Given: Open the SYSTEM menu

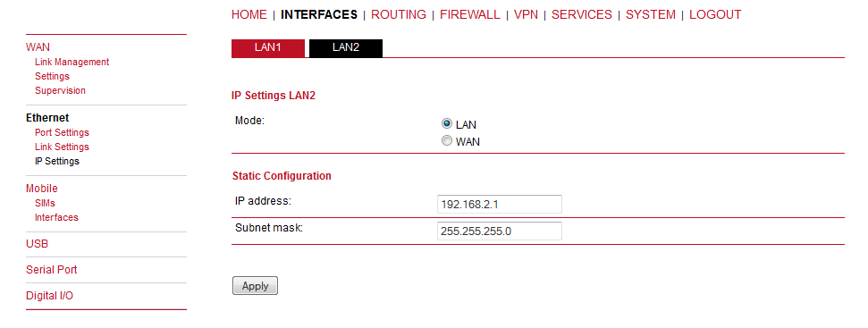Looking at the screenshot, I should [x=651, y=15].
